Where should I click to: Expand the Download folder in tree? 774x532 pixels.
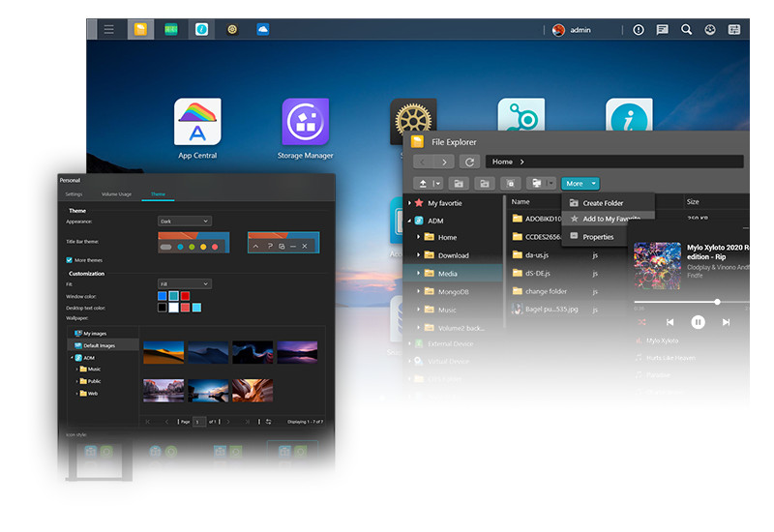click(x=419, y=255)
